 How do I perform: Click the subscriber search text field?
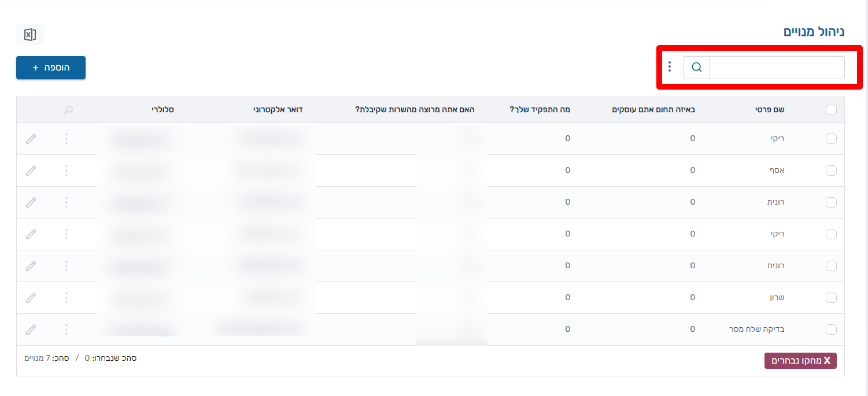click(x=777, y=68)
